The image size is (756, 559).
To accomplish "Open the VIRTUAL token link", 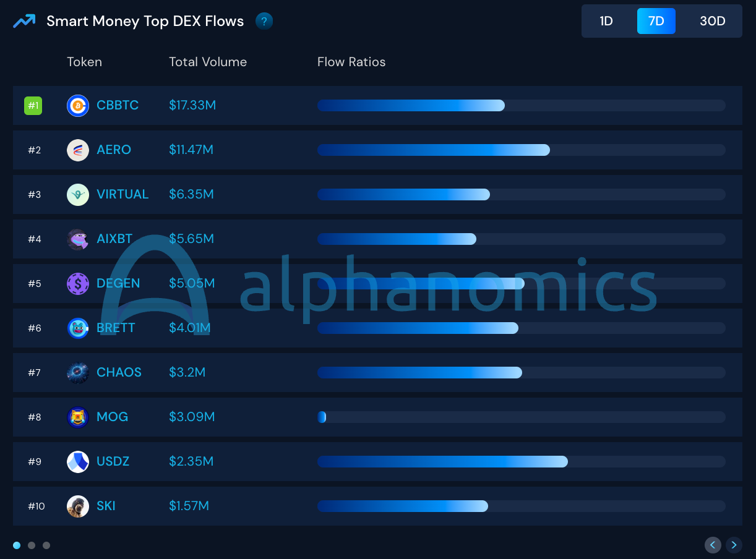I will coord(122,195).
